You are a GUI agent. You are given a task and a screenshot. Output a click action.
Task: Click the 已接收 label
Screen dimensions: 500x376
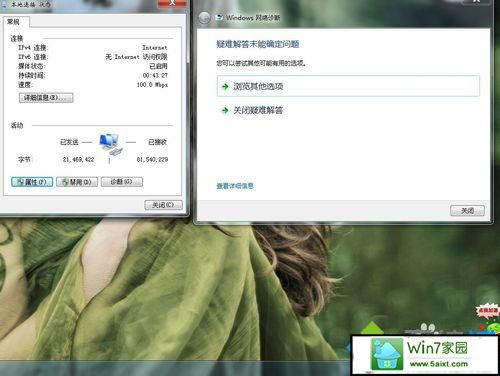[157, 142]
